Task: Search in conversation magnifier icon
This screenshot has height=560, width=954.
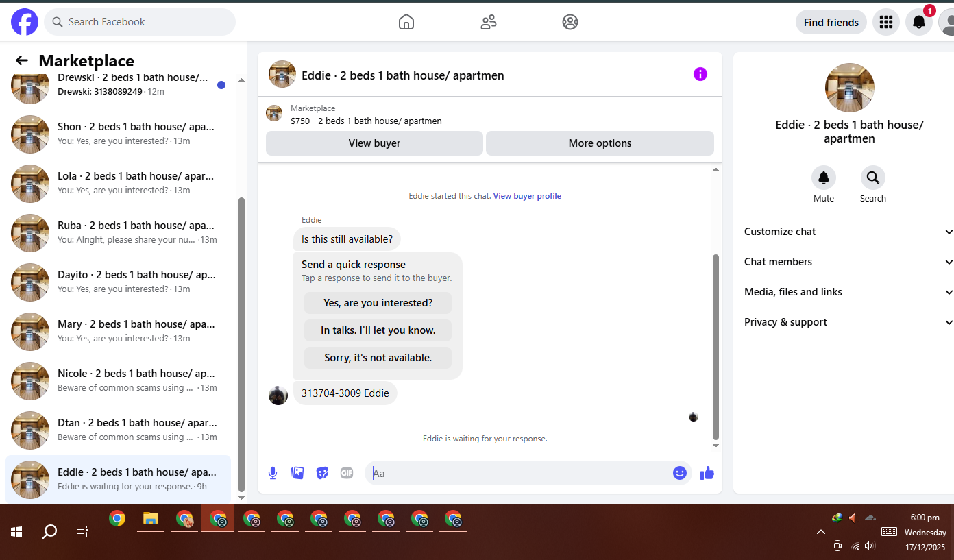Action: click(x=873, y=178)
